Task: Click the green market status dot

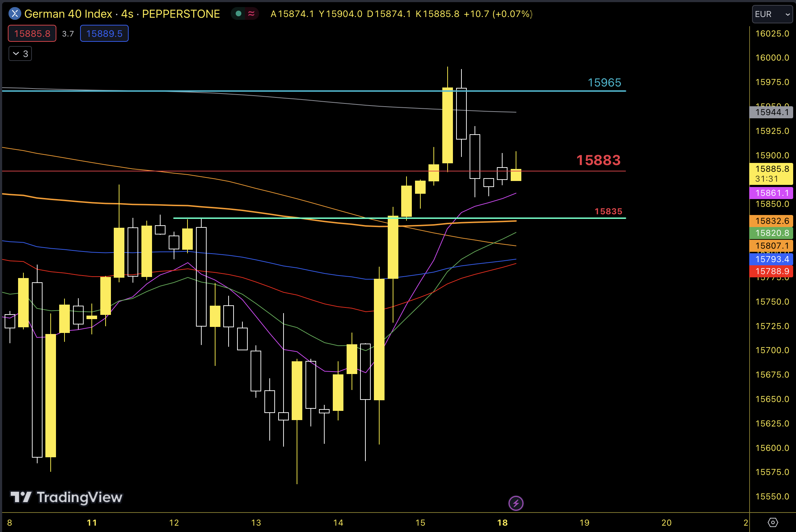Action: coord(239,14)
